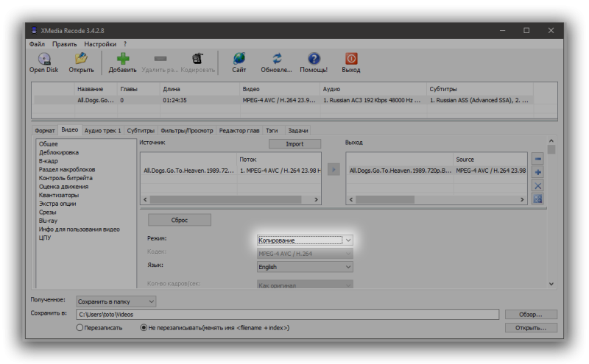Image resolution: width=589 pixels, height=364 pixels.
Task: Click the Открыть folder icon
Action: point(81,59)
